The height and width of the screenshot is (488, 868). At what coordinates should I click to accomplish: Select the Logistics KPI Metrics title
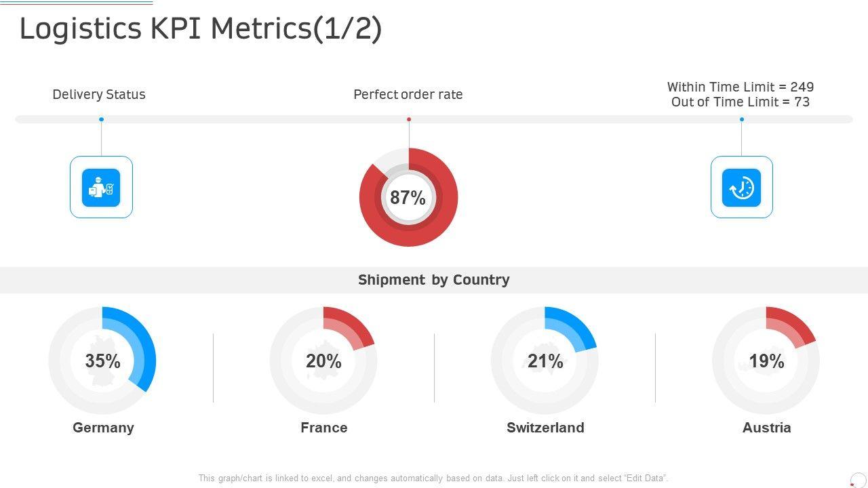(201, 29)
